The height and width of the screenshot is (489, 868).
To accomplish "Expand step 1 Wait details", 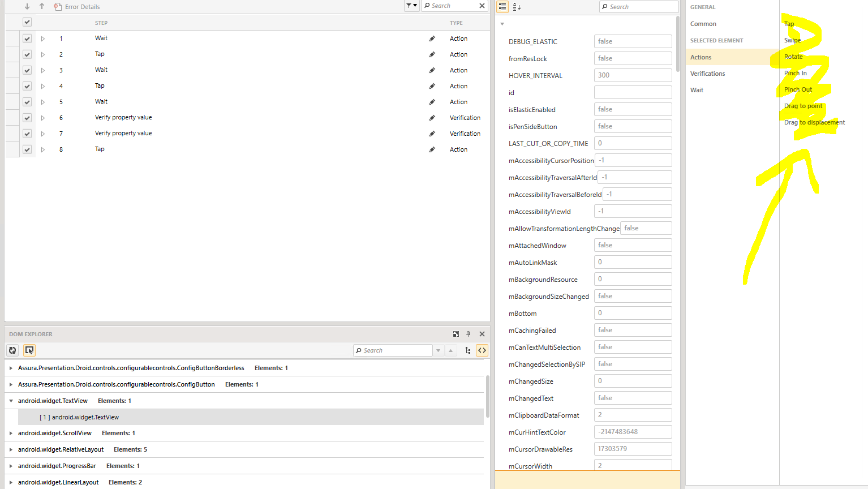I will (x=43, y=38).
